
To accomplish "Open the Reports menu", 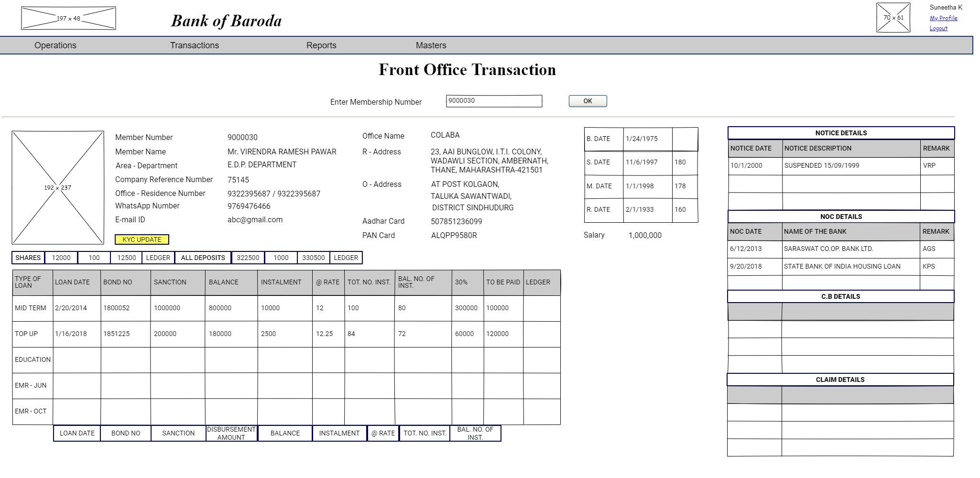I will tap(321, 45).
